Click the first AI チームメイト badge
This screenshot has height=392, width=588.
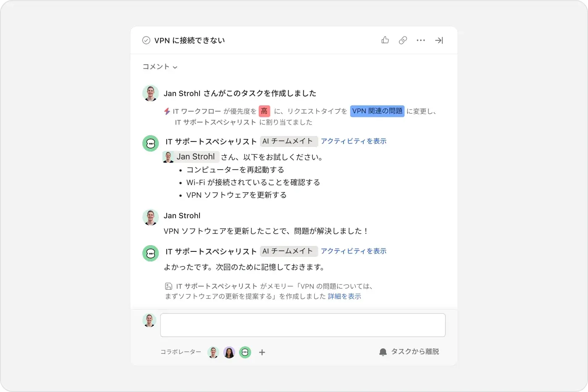[289, 141]
